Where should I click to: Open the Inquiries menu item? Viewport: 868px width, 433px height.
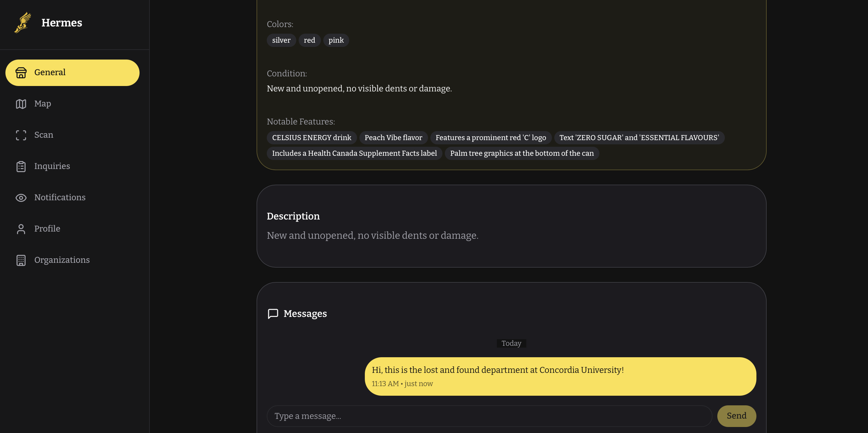[52, 166]
